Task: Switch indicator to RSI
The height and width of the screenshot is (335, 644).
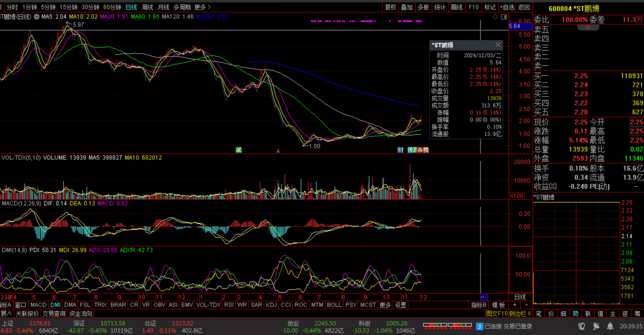Action: point(229,305)
